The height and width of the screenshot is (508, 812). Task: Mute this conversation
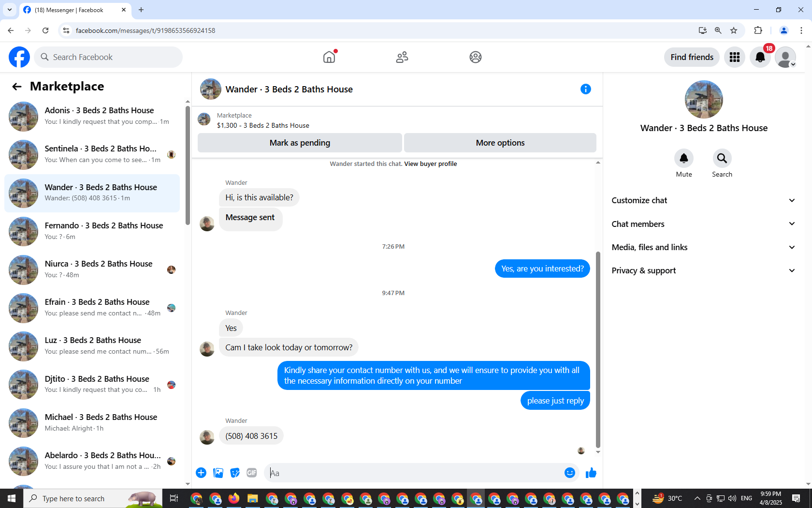[x=684, y=158]
